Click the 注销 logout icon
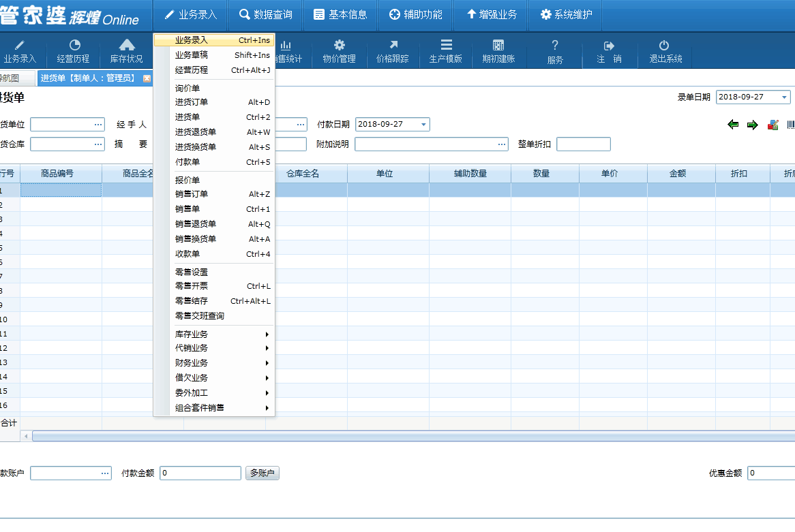 pyautogui.click(x=609, y=46)
